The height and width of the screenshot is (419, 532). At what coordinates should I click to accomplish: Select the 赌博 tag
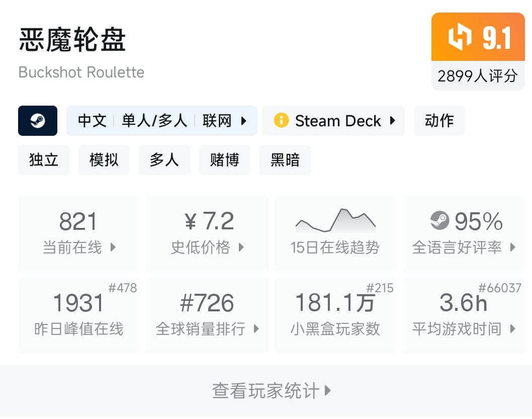pyautogui.click(x=225, y=160)
